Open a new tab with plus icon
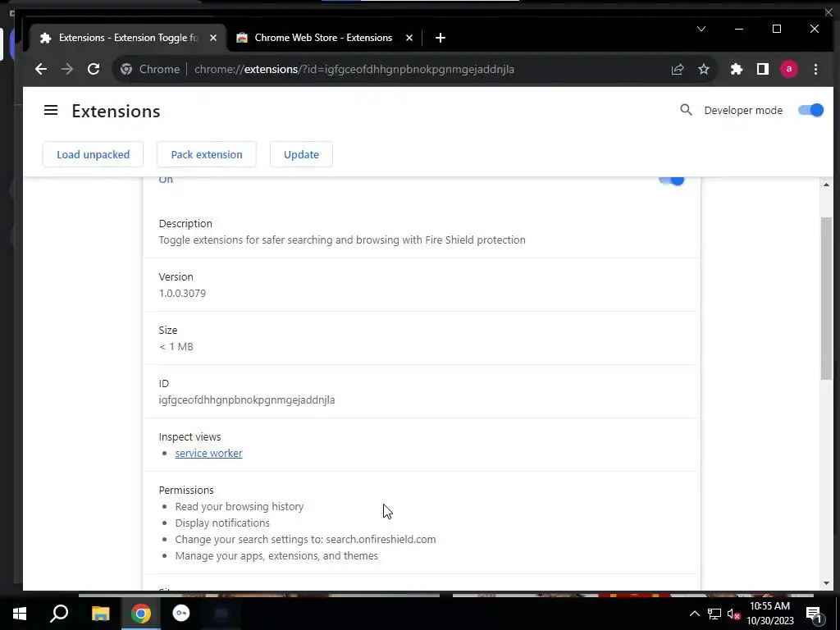This screenshot has height=630, width=840. tap(440, 38)
